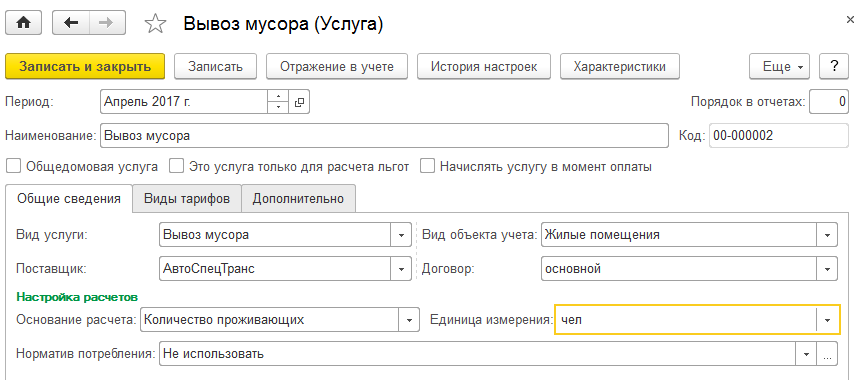Screen dimensions: 863x380
Task: Increase period with the up spinner arrow
Action: click(x=278, y=96)
